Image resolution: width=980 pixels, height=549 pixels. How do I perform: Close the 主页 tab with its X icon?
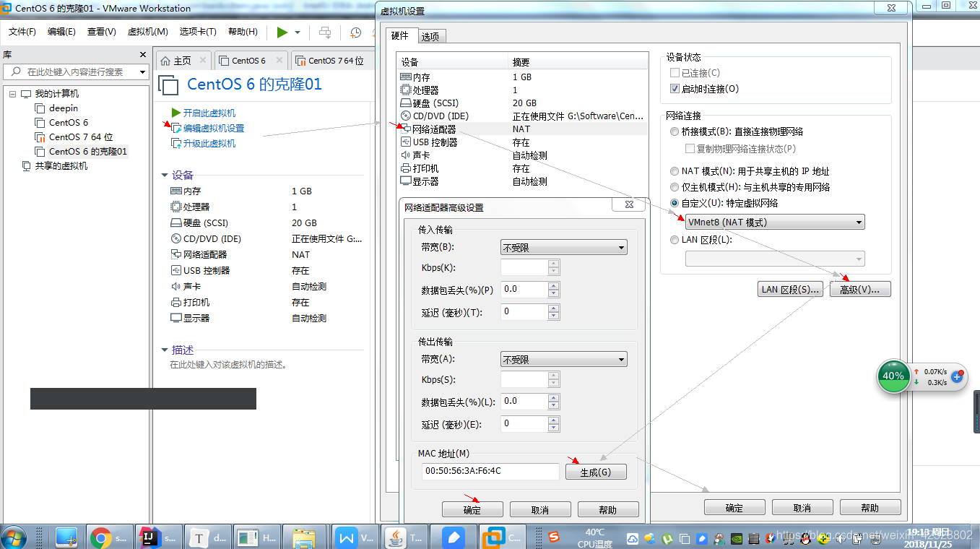point(203,61)
